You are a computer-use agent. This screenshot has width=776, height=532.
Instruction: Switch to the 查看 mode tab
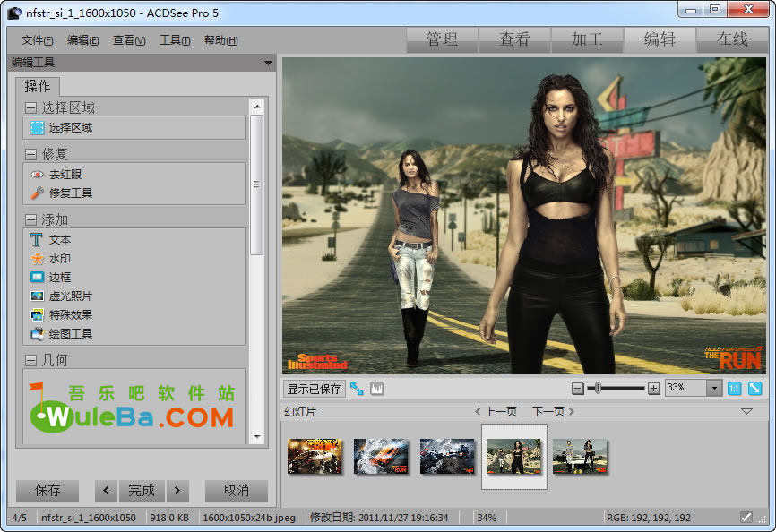(x=514, y=39)
